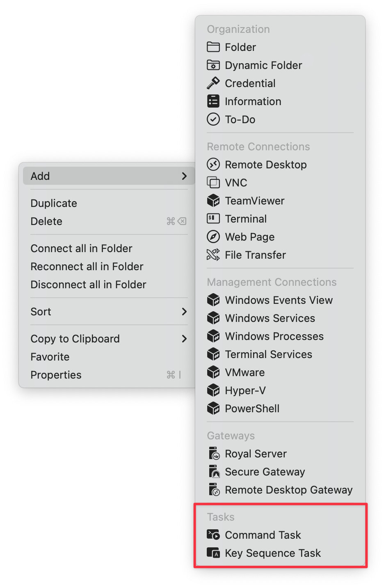Expand the Add submenu arrow
The image size is (384, 588).
tap(184, 176)
